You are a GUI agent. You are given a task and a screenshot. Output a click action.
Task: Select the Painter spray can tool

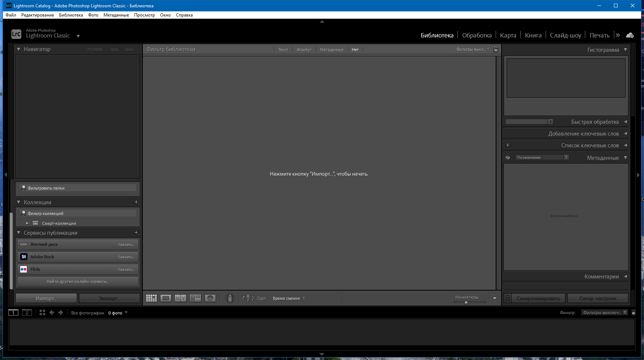(x=230, y=298)
